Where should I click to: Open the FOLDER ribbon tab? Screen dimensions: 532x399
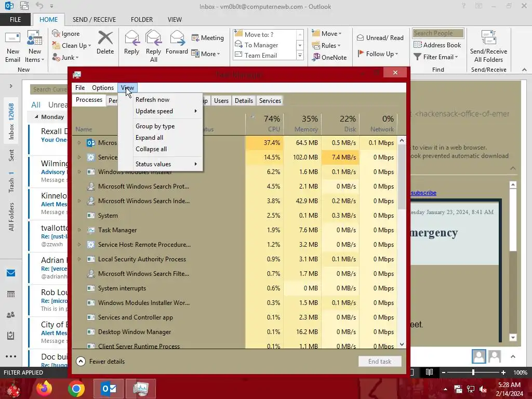(142, 20)
